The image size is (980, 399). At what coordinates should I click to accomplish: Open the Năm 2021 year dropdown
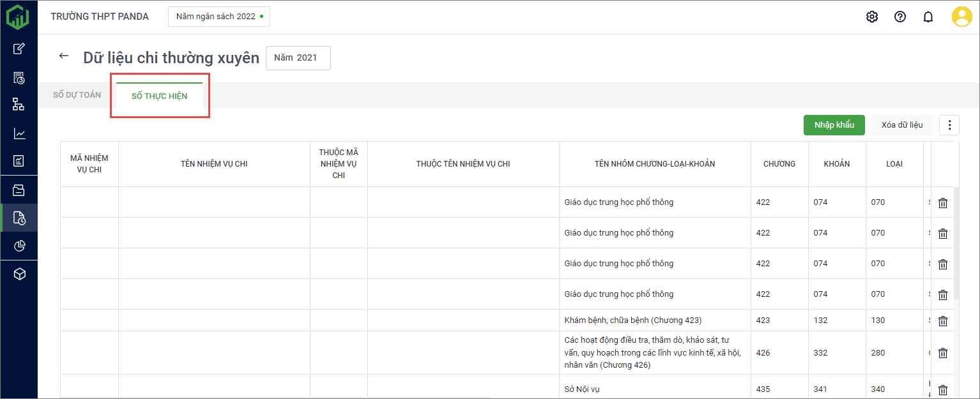coord(298,57)
